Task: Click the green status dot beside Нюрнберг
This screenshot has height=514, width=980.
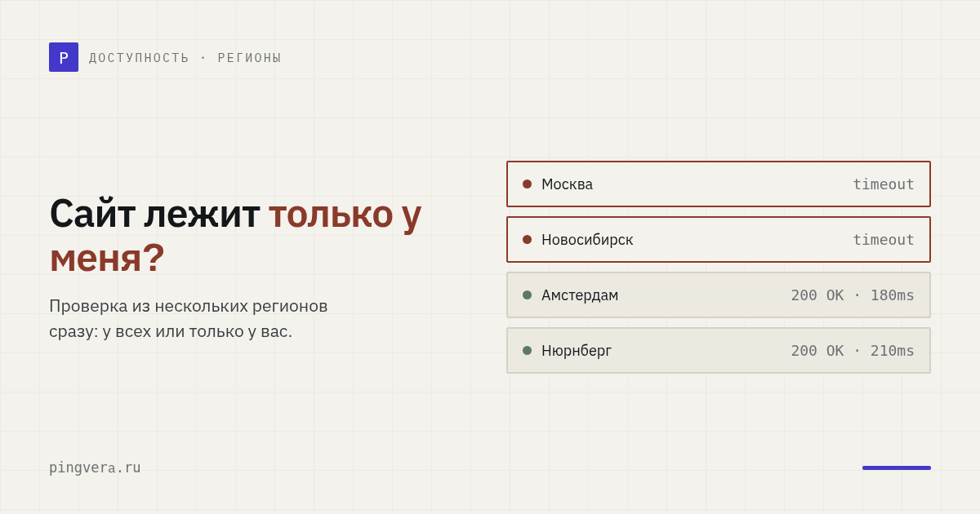Action: [x=527, y=351]
